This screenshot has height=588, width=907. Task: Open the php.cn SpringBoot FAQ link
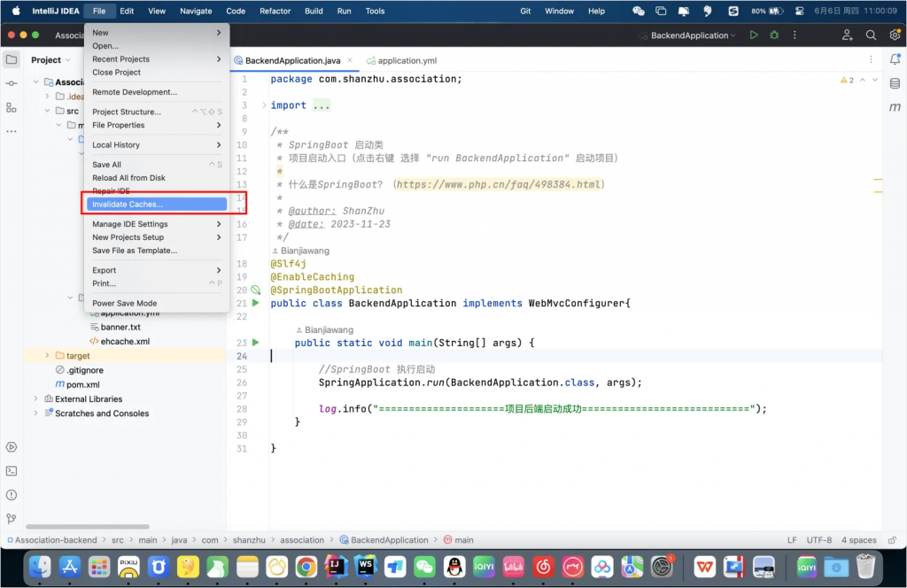coord(499,184)
